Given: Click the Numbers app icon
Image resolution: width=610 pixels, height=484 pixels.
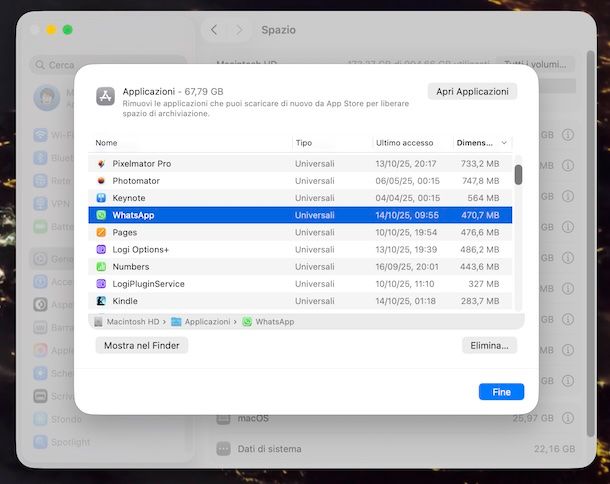Looking at the screenshot, I should (x=101, y=267).
